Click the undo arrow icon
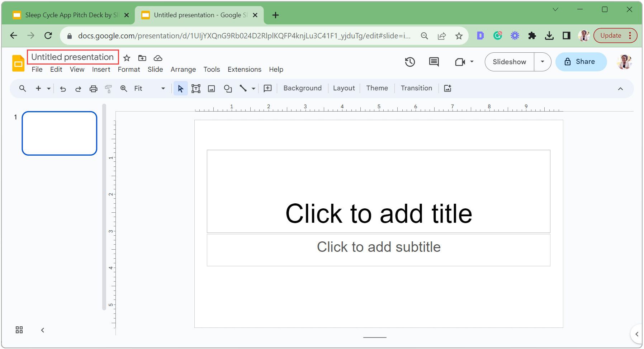Image resolution: width=644 pixels, height=349 pixels. (x=63, y=89)
